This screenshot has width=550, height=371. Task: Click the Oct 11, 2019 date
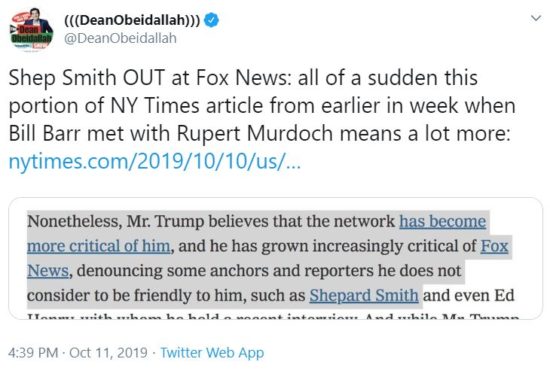tap(108, 352)
